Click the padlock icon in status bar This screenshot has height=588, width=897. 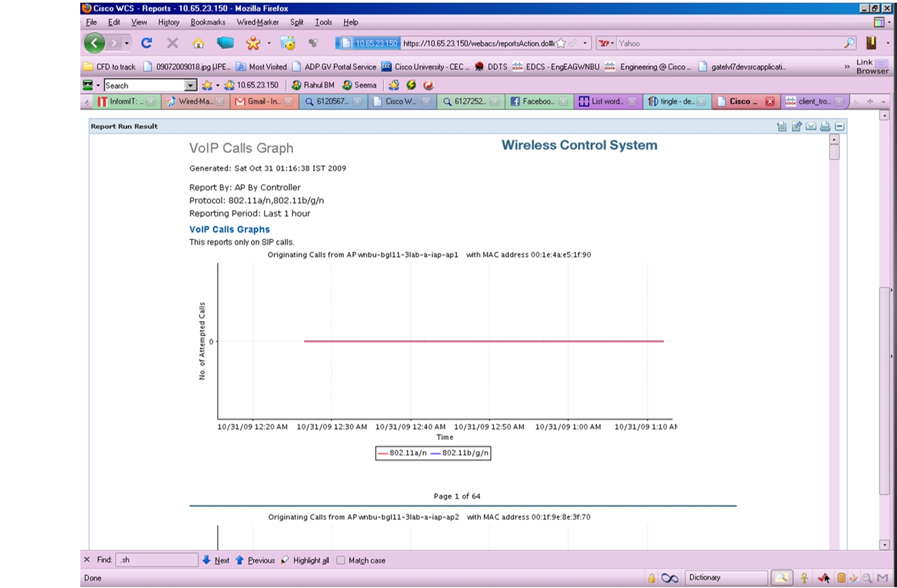(x=652, y=578)
